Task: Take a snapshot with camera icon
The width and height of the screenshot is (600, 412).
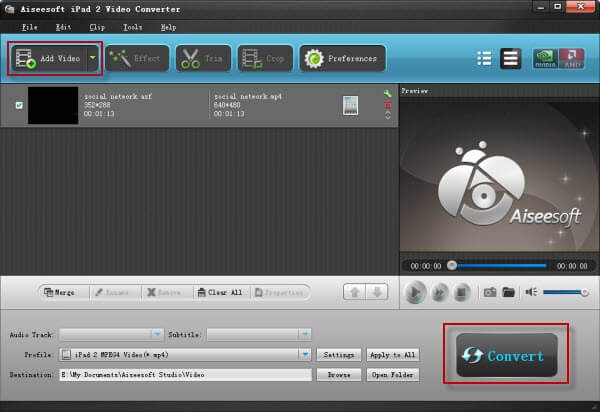Action: (x=490, y=293)
